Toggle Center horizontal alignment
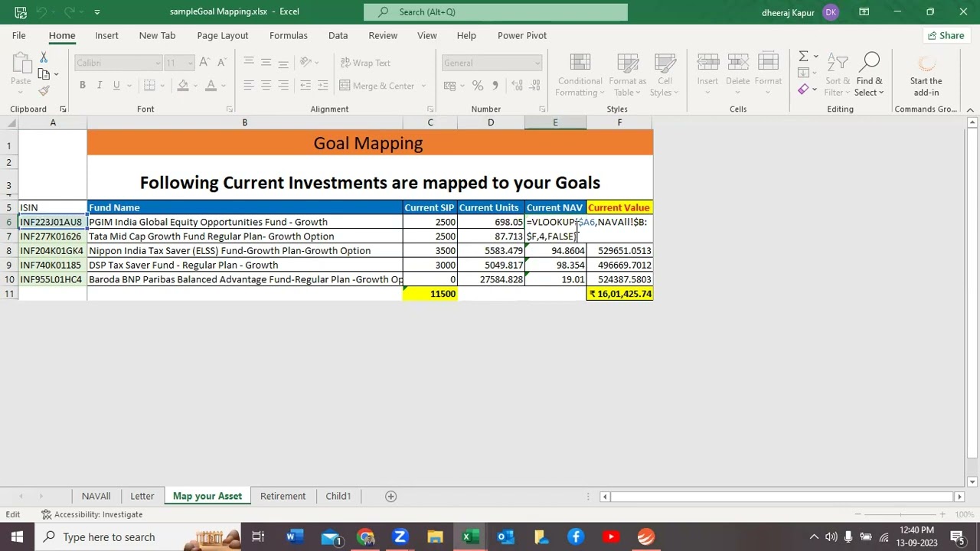The image size is (980, 551). click(x=266, y=86)
